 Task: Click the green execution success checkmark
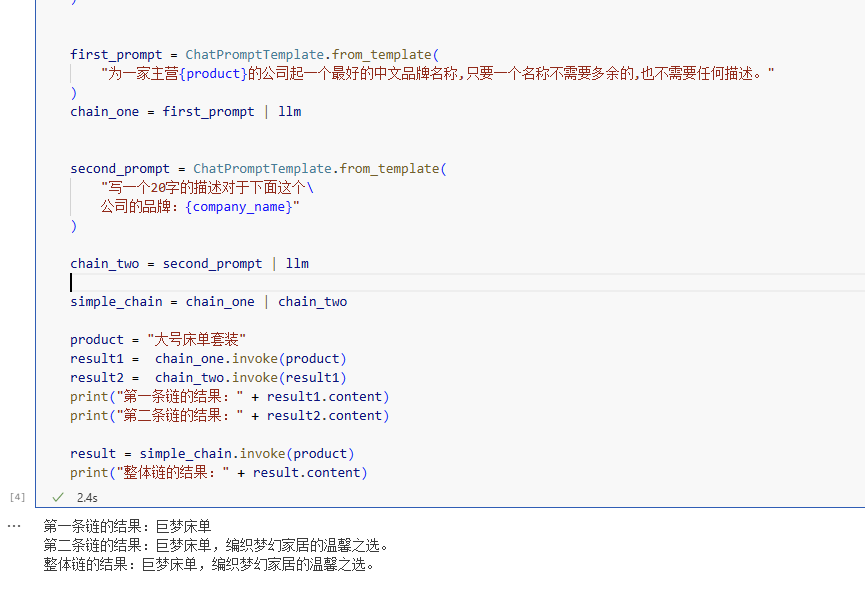58,498
